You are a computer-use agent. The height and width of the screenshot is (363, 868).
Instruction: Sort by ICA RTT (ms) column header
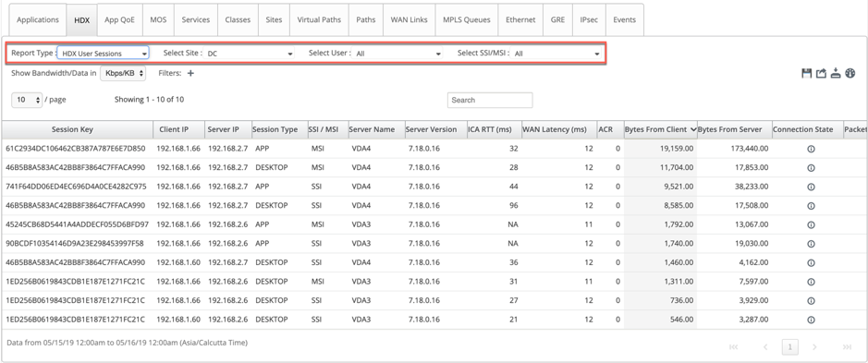[x=494, y=129]
